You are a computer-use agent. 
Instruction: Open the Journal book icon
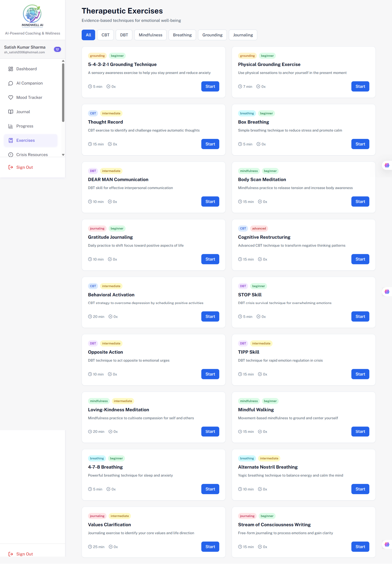coord(11,112)
